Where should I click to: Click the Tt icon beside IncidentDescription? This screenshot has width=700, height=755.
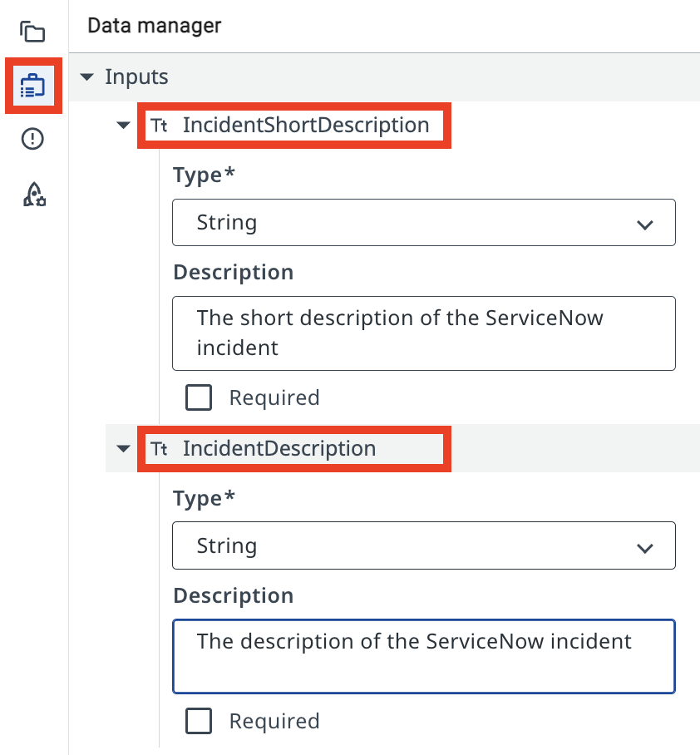point(159,449)
